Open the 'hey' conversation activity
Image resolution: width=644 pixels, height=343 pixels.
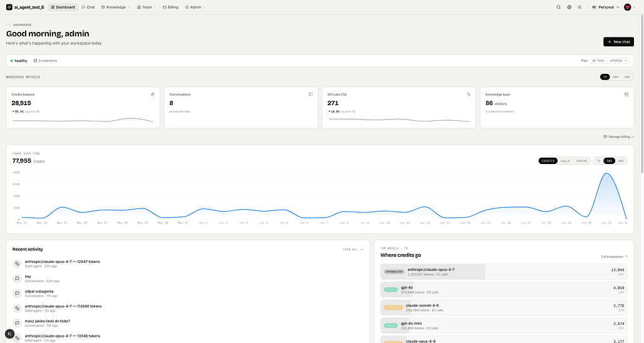189,279
